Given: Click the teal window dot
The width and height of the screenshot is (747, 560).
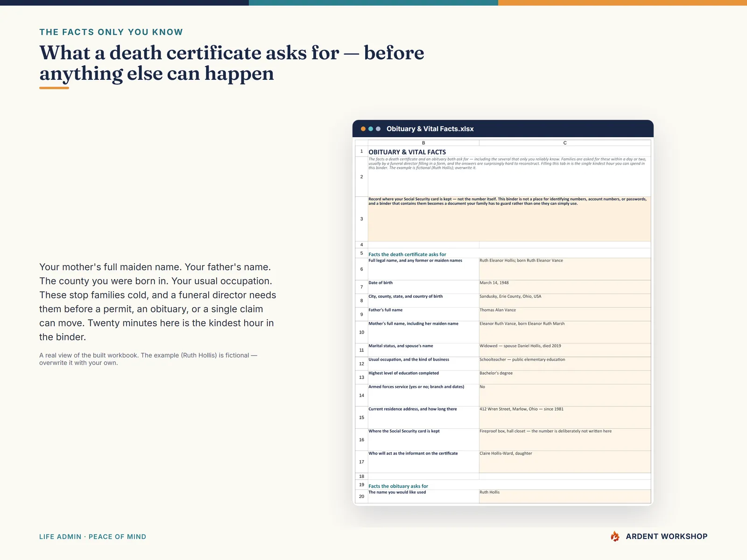Looking at the screenshot, I should (371, 129).
